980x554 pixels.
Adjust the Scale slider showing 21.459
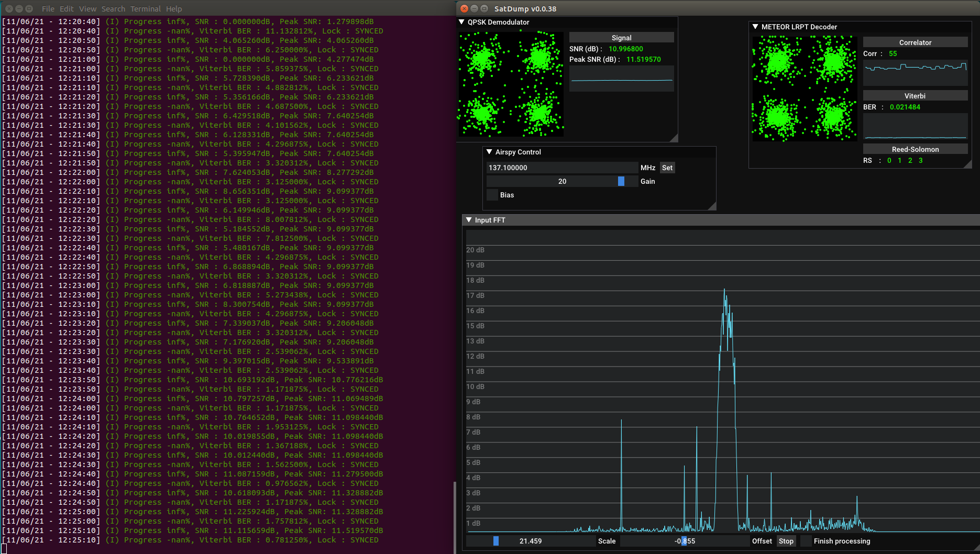(x=495, y=541)
